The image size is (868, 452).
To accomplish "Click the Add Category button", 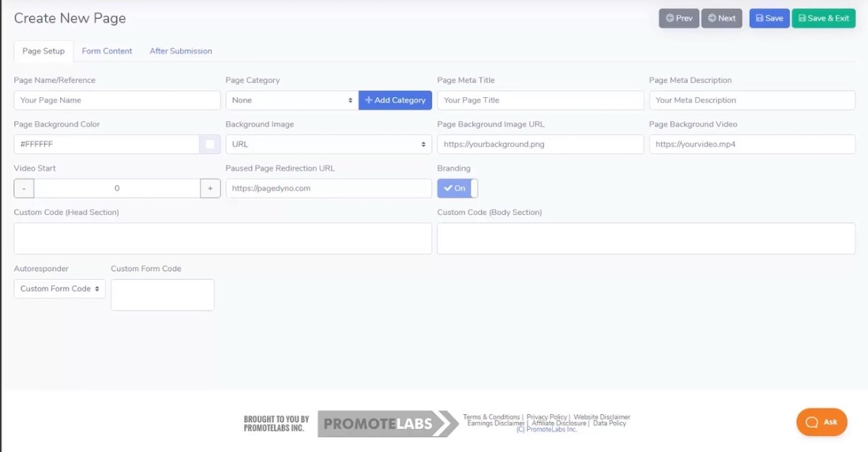I will [395, 100].
